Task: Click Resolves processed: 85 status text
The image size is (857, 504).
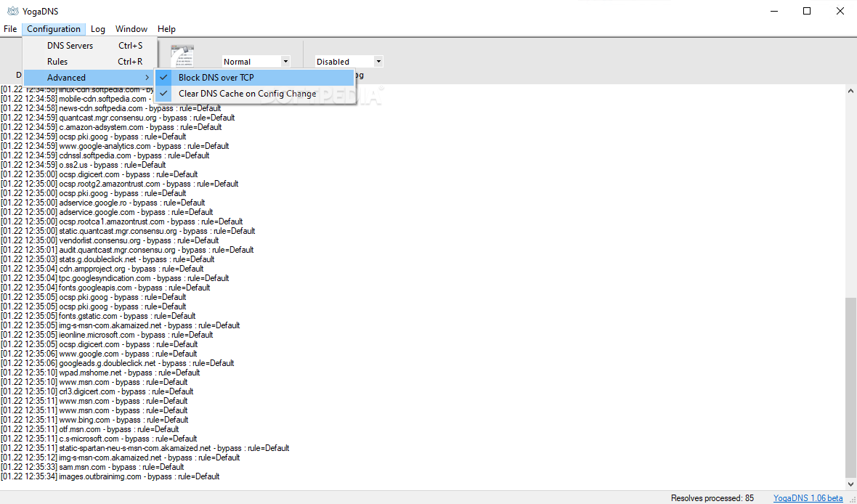Action: 712,498
